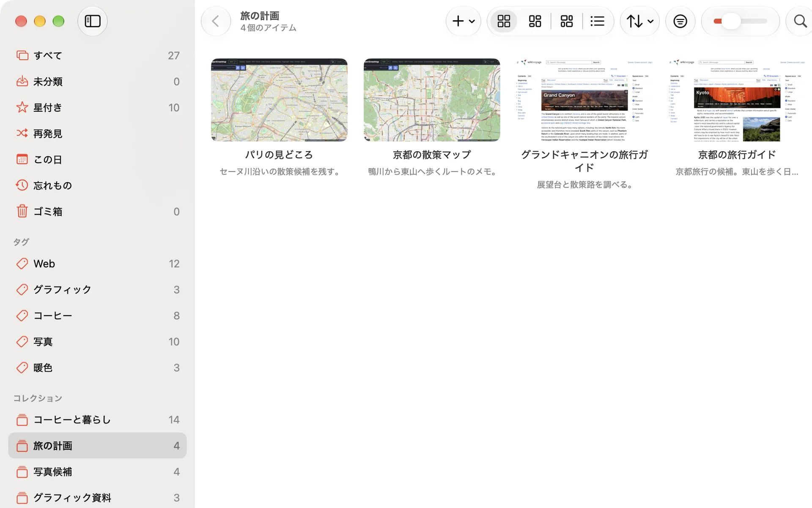
Task: Go back with the left chevron button
Action: tap(216, 21)
